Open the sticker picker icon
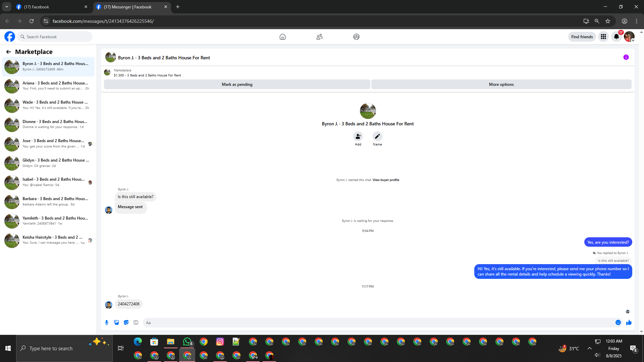The image size is (644, 362). click(126, 322)
